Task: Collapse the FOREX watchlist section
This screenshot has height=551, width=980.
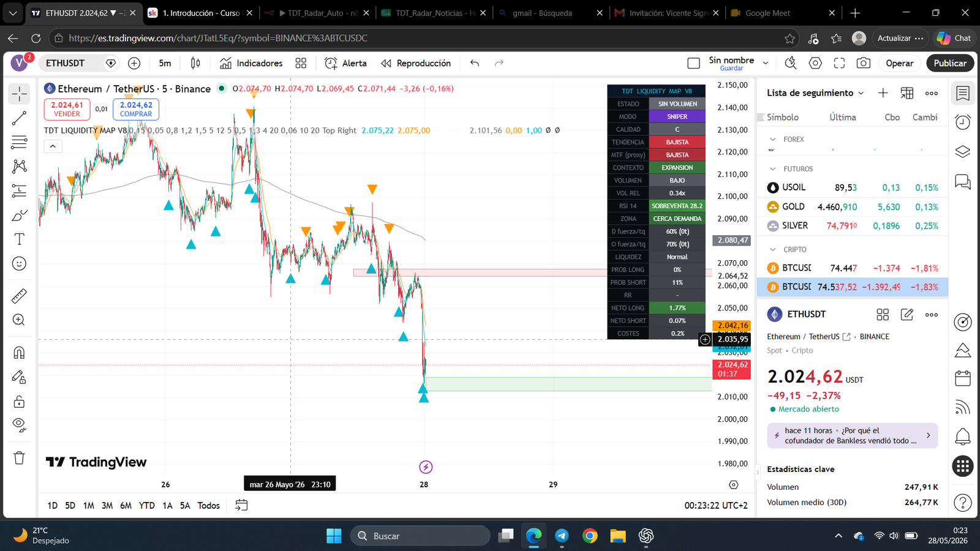Action: 773,140
